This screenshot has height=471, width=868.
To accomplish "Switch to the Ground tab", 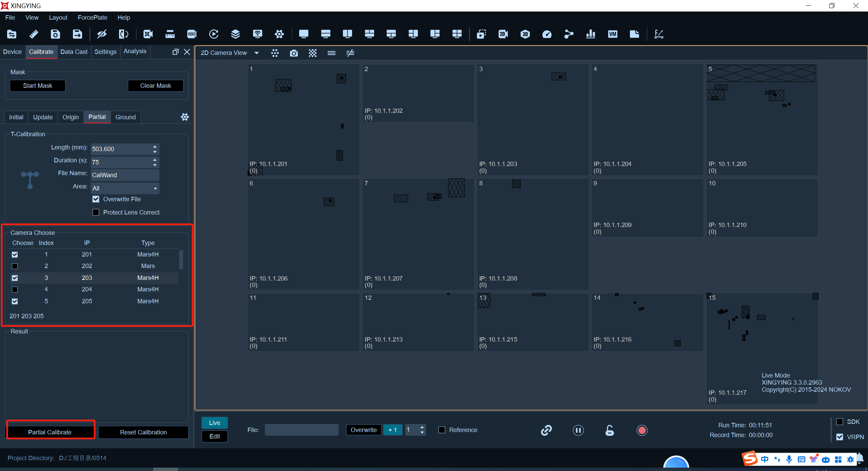I will [126, 117].
